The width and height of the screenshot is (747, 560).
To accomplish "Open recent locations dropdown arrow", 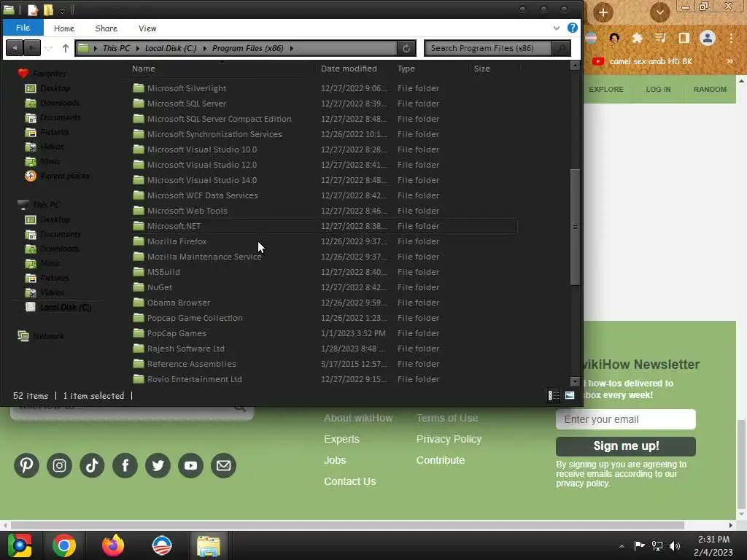I will (x=49, y=48).
